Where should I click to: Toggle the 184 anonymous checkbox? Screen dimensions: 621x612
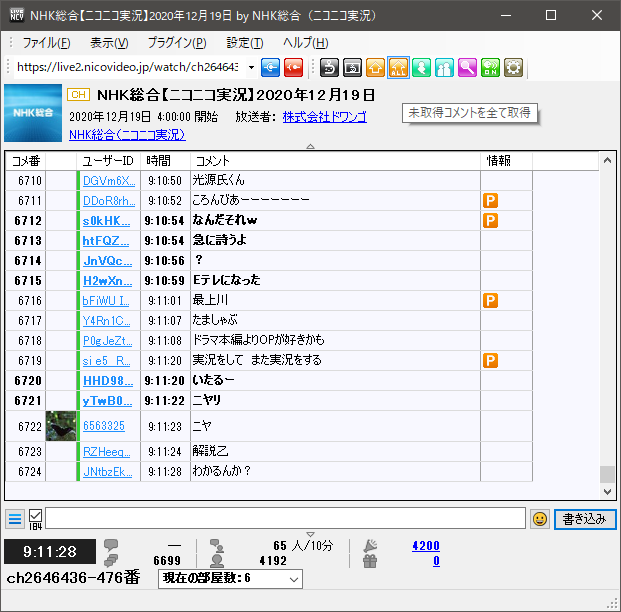[35, 516]
